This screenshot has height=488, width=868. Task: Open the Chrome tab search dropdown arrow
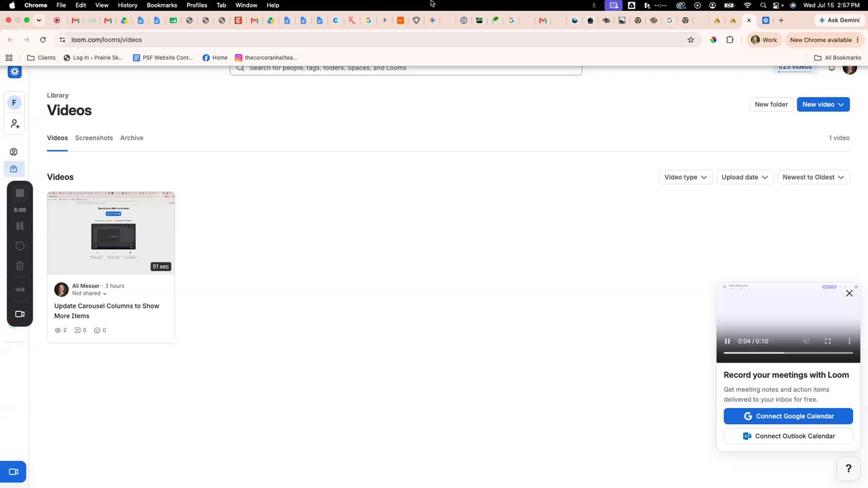(39, 20)
